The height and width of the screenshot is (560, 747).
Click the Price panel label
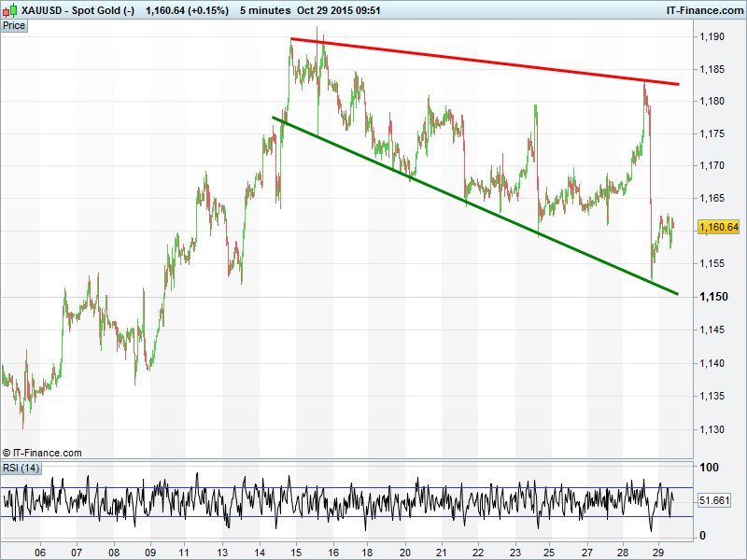[14, 25]
